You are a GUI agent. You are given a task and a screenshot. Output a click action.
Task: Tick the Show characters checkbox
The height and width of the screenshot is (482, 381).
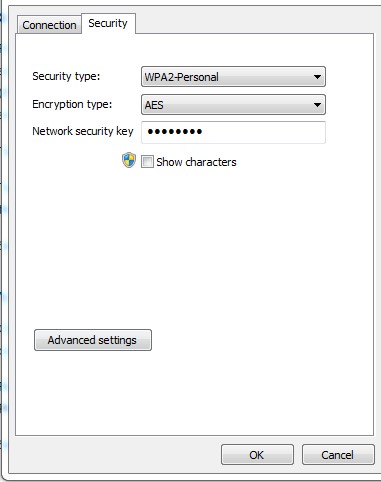[x=147, y=162]
